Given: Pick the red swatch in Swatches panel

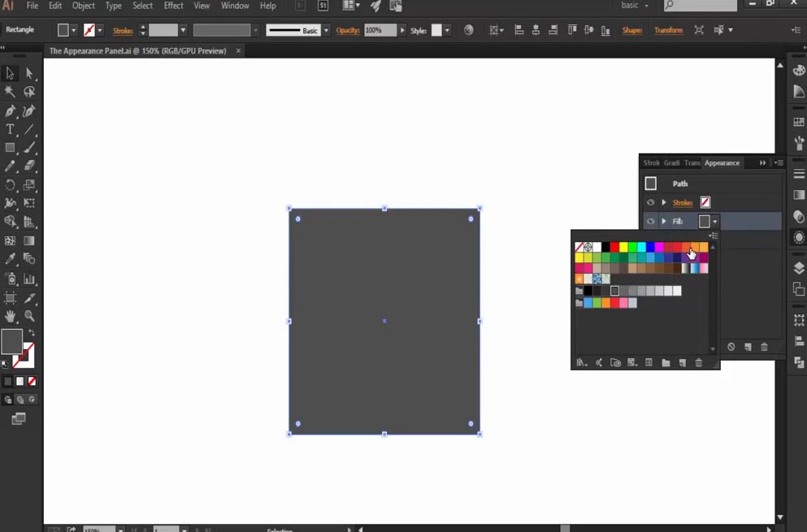Looking at the screenshot, I should [x=614, y=248].
